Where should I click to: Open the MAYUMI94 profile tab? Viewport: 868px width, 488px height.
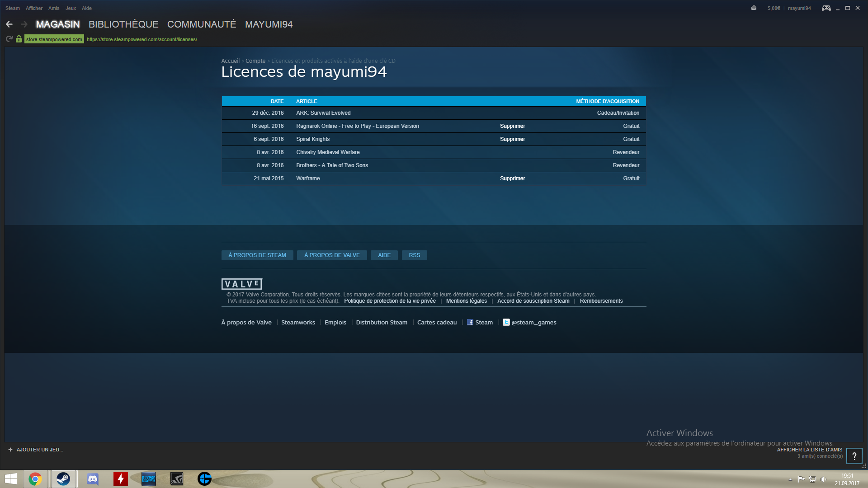point(269,24)
